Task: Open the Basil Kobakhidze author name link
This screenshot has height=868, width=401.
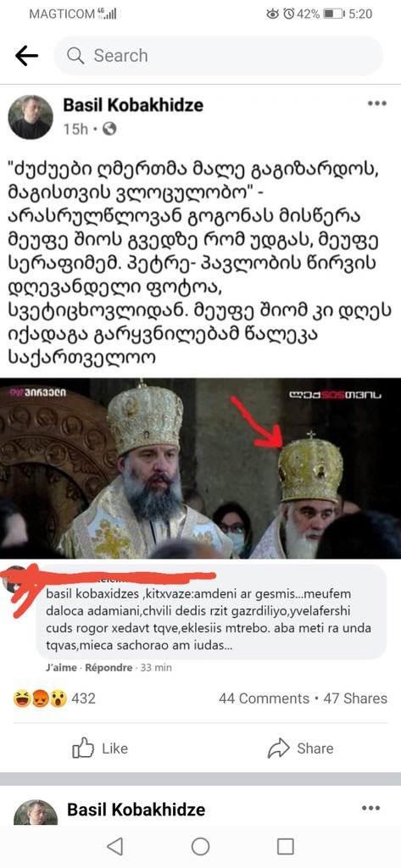Action: coord(133,105)
